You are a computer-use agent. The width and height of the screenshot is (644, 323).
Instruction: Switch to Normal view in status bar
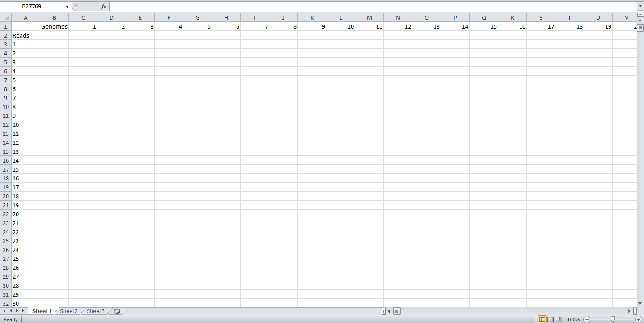[x=542, y=319]
